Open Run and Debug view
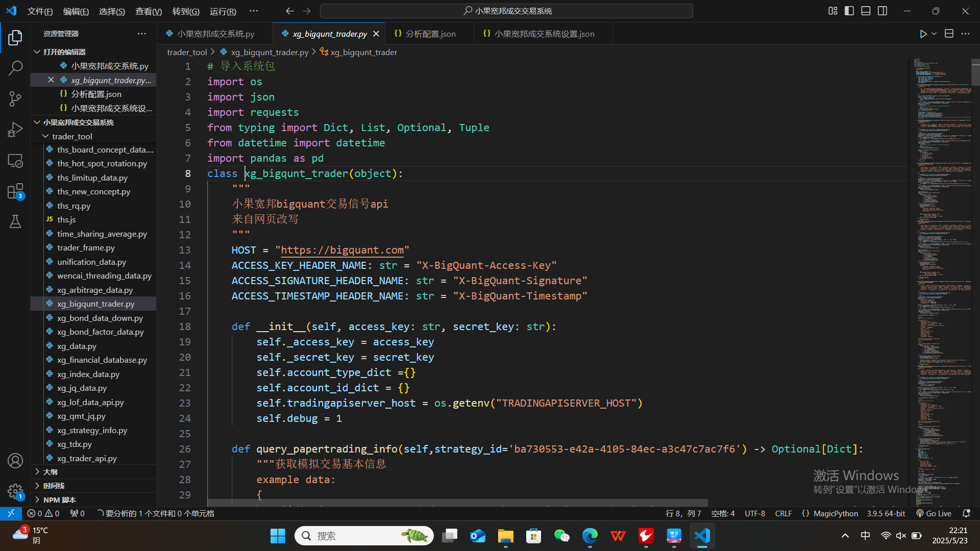The image size is (980, 551). point(15,130)
